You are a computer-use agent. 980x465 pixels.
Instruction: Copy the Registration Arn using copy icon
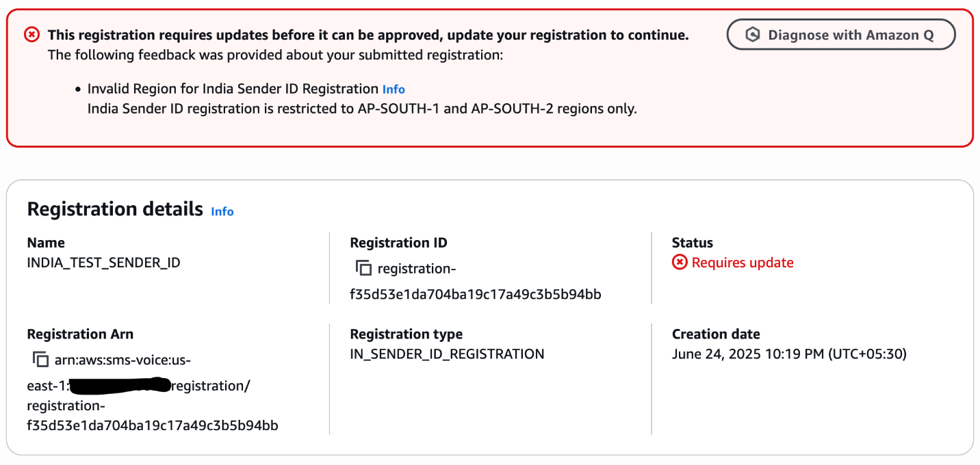(40, 360)
